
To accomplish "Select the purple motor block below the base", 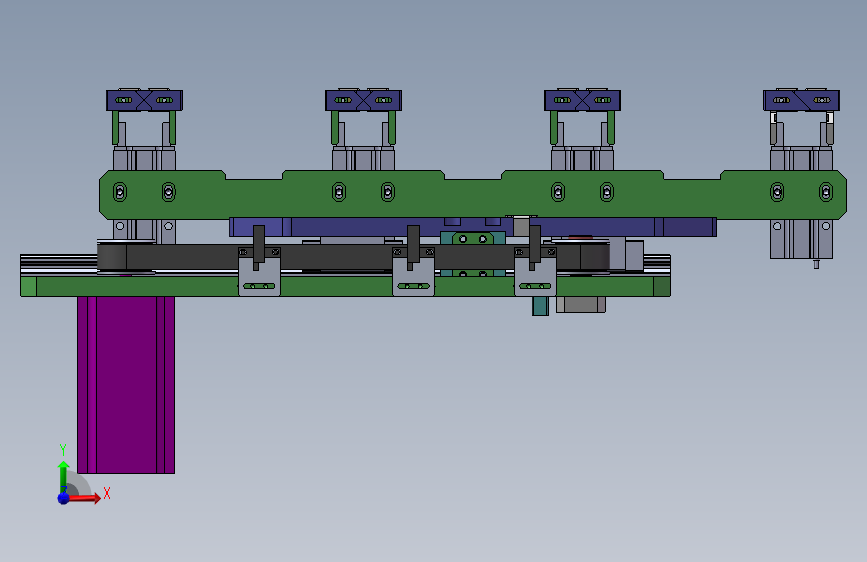I will (x=126, y=384).
